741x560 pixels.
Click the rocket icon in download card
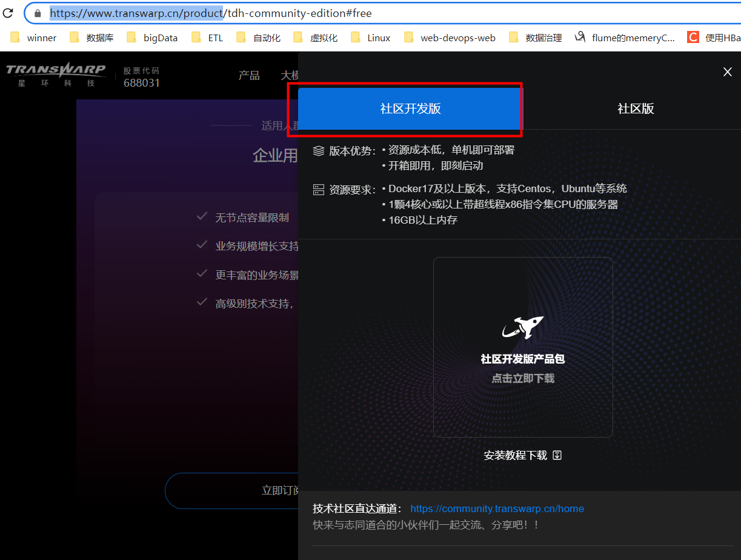tap(523, 327)
